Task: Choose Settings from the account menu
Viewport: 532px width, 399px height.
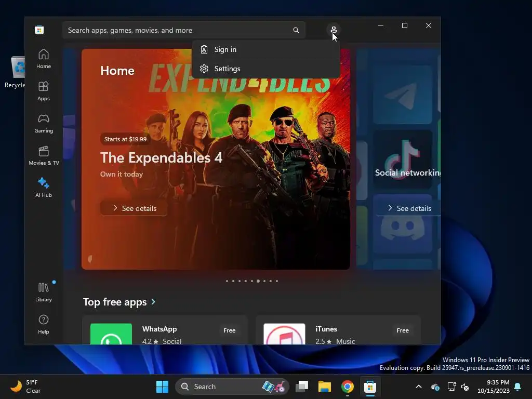Action: (265, 69)
